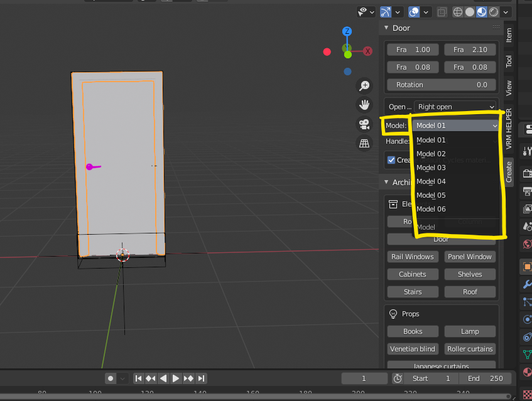Open the gizmo options dropdown arrow
Screen dimensions: 532x401
point(398,12)
